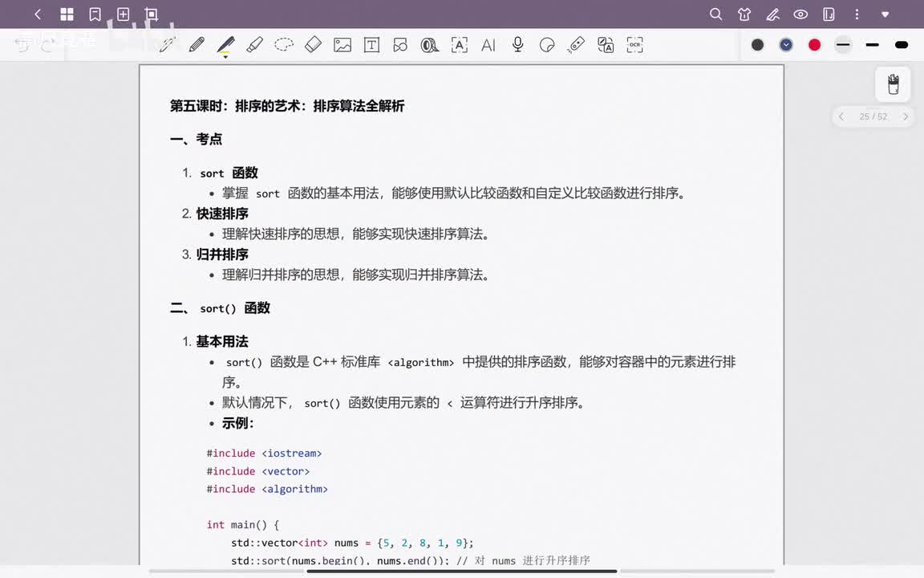Click the 示例： bullet text

[238, 423]
